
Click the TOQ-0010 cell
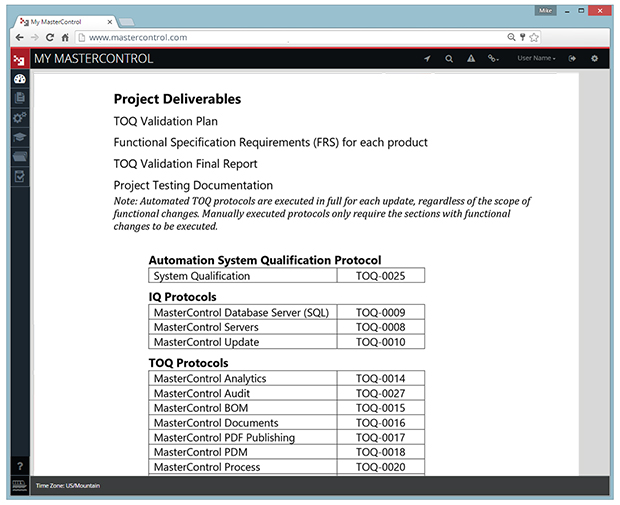pyautogui.click(x=381, y=342)
